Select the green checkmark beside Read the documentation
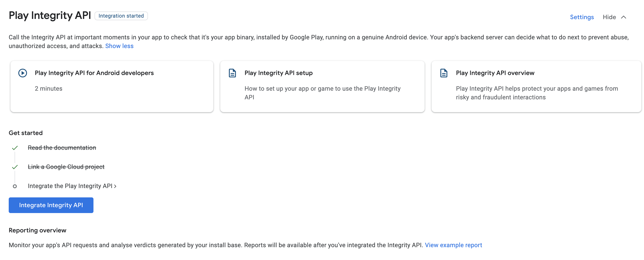The image size is (644, 260). 15,148
